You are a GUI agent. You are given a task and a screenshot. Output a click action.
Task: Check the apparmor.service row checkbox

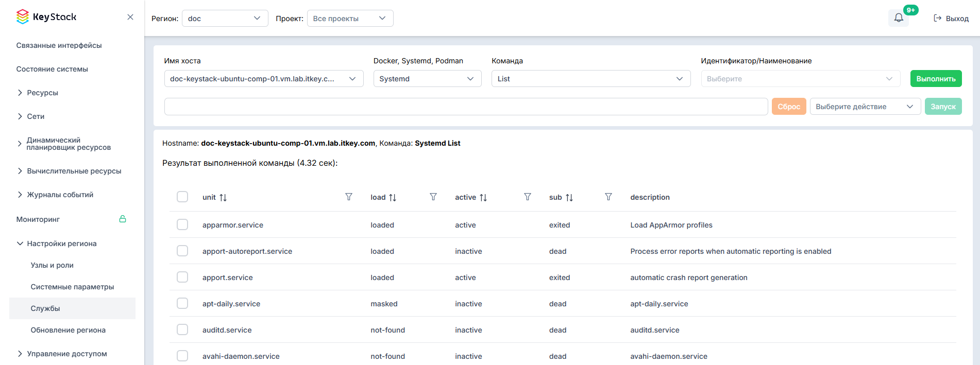[182, 224]
